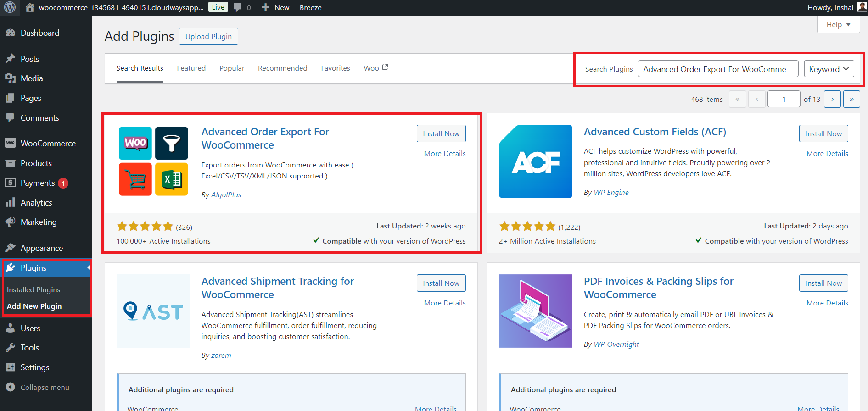This screenshot has height=411, width=868.
Task: Open comments bubble icon in admin bar
Action: point(237,7)
